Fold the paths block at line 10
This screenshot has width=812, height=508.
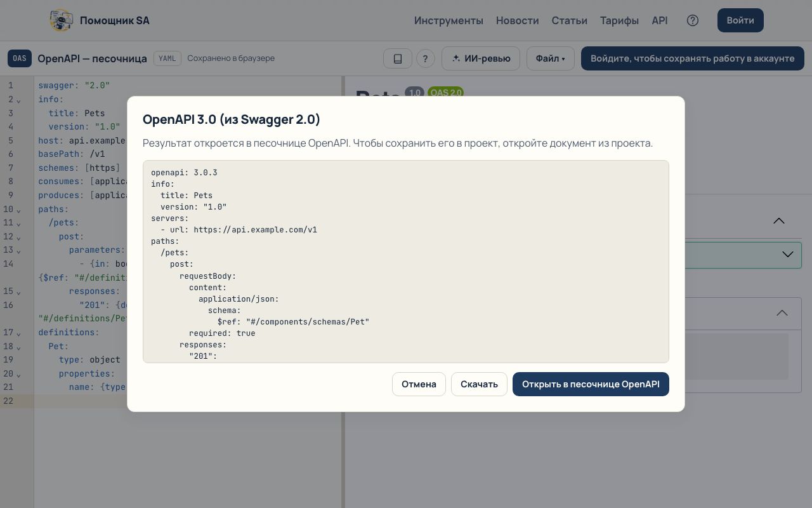click(x=18, y=210)
